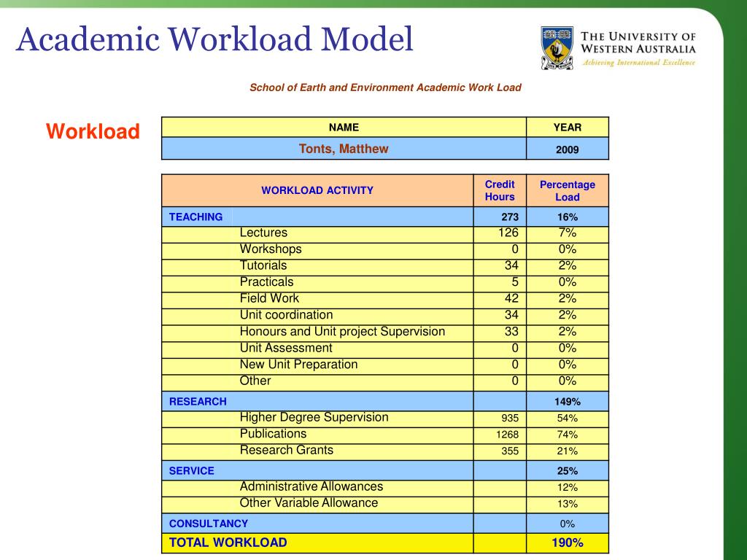Click the teaching 16% load cell
The image size is (747, 560).
[568, 217]
